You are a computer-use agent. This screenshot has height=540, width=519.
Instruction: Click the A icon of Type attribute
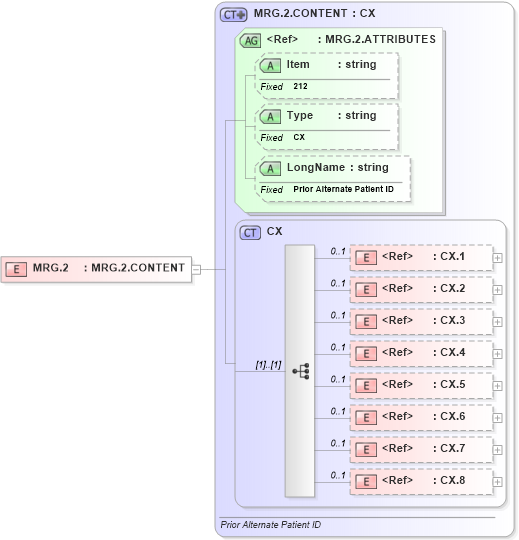(270, 117)
